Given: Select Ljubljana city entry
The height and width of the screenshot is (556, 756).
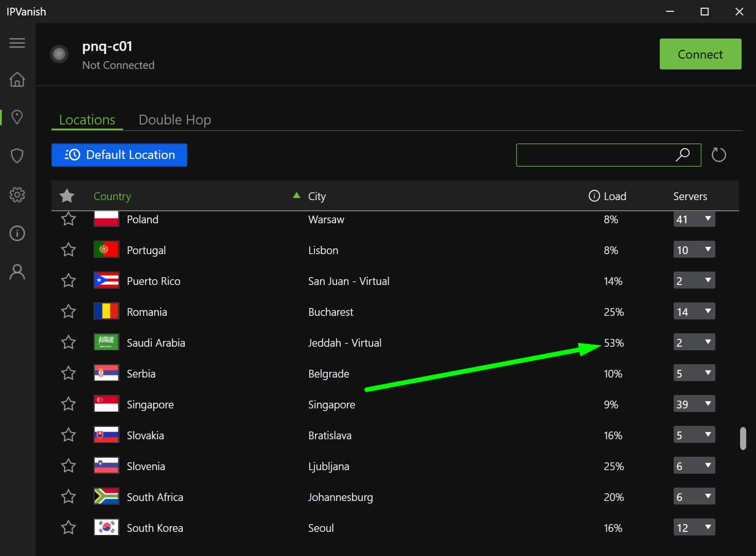Looking at the screenshot, I should click(x=329, y=467).
